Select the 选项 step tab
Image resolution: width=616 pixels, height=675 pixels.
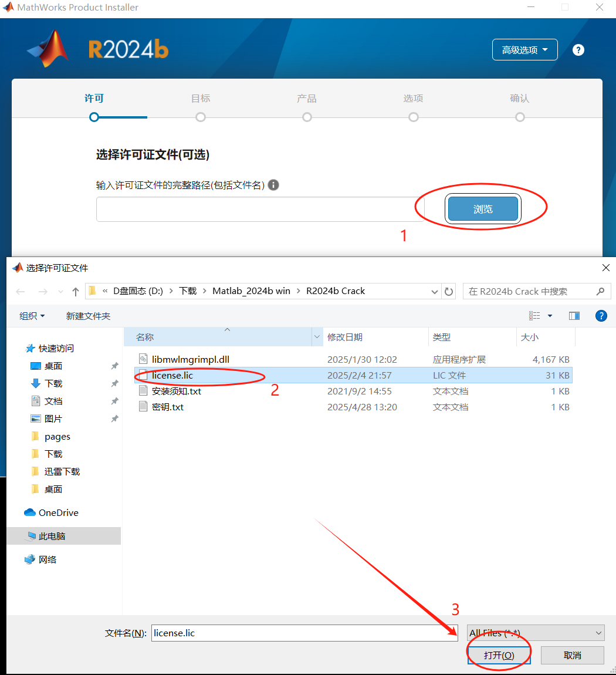413,99
